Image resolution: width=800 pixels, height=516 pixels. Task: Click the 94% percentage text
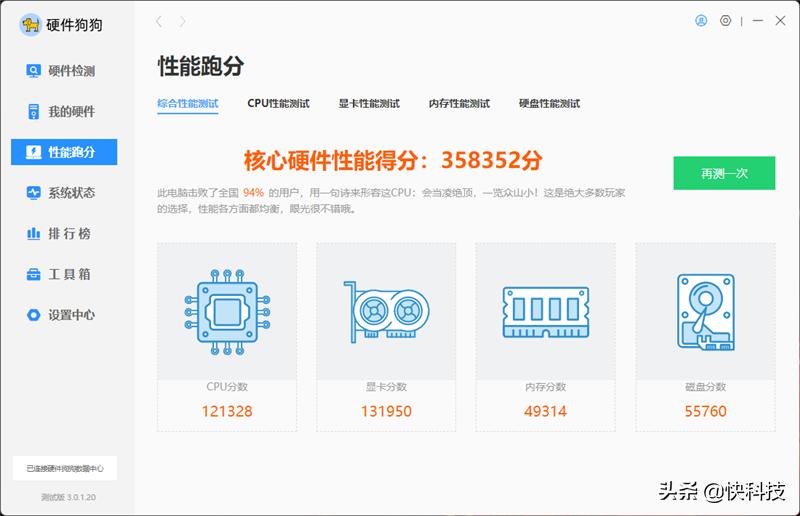click(253, 192)
